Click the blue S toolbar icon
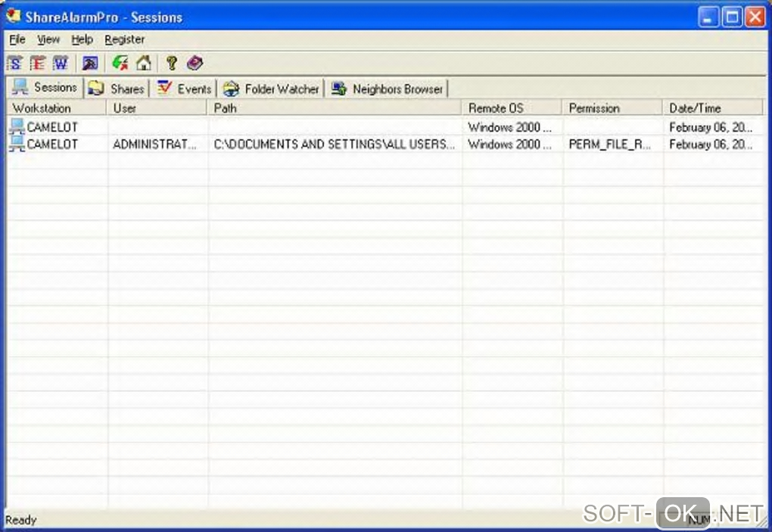This screenshot has height=532, width=772. (x=15, y=63)
